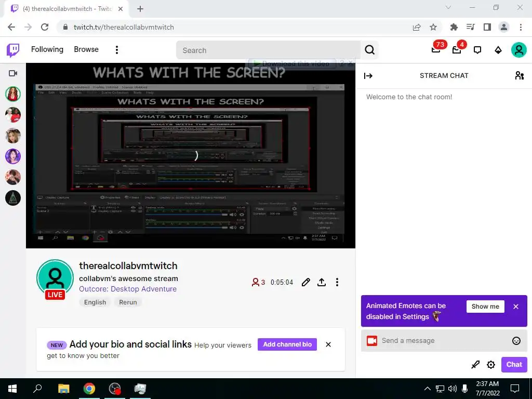Viewport: 532px width, 399px height.
Task: Open second followed channel avatar in sidebar
Action: point(13,115)
